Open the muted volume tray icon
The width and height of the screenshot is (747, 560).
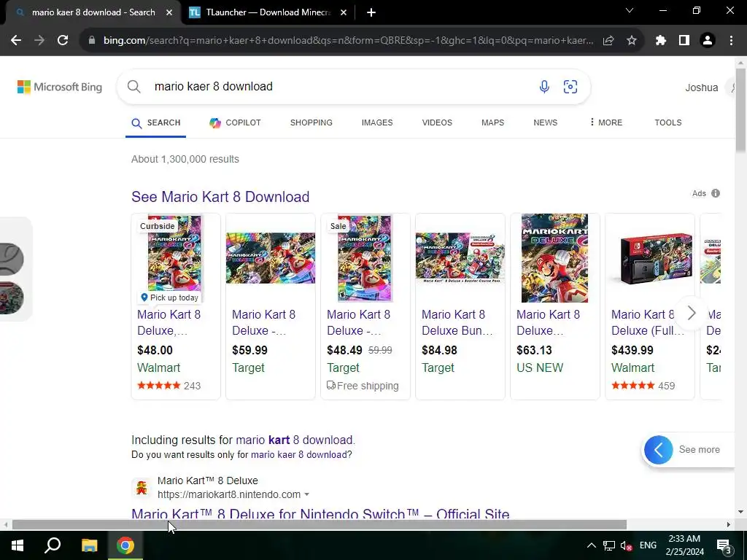click(x=627, y=545)
